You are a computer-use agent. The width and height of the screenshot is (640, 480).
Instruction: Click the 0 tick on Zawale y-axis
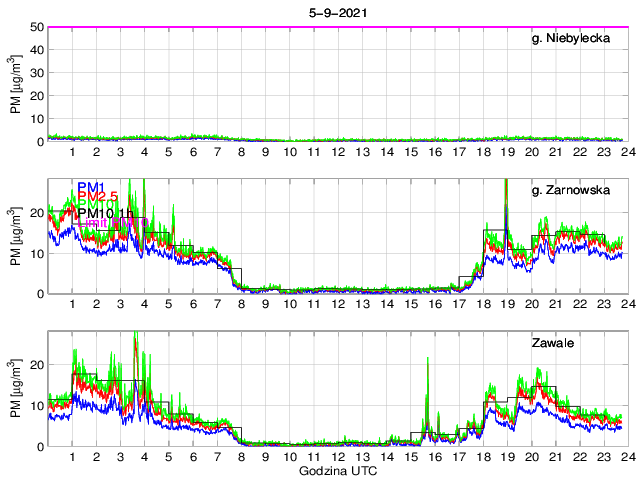click(x=40, y=447)
